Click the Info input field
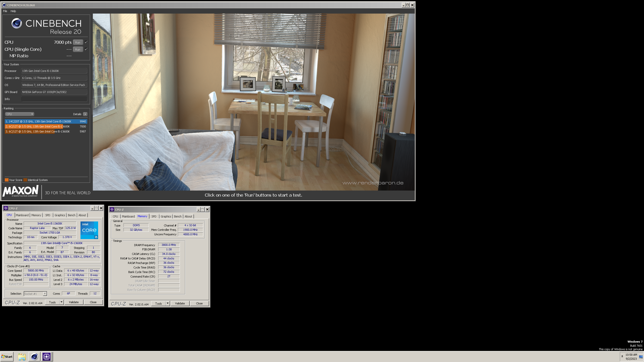The image size is (644, 362). click(x=54, y=99)
